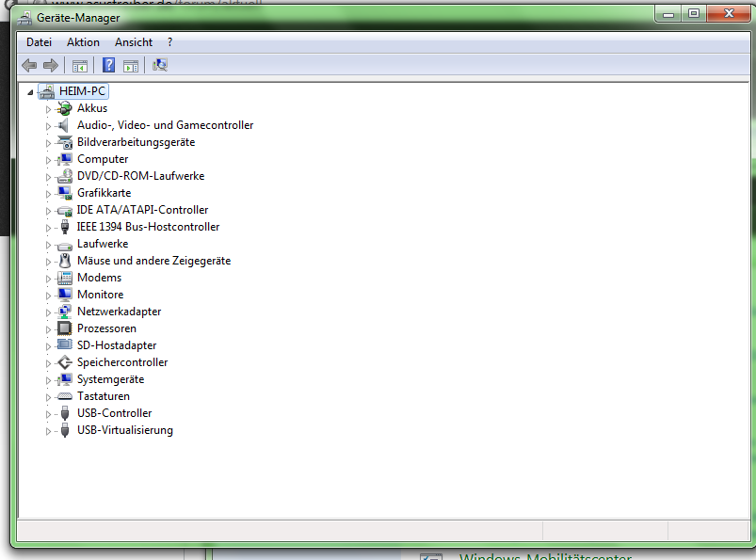756x560 pixels.
Task: Select the Computer label
Action: (x=103, y=159)
